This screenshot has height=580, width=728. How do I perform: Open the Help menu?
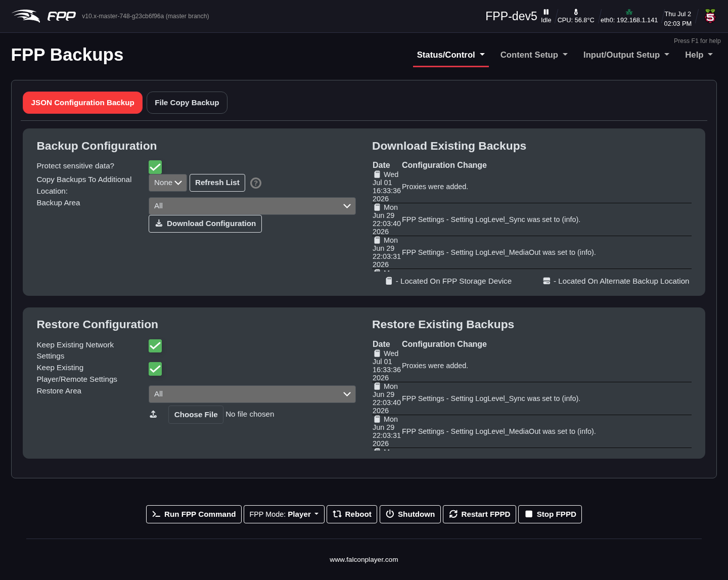(x=699, y=55)
